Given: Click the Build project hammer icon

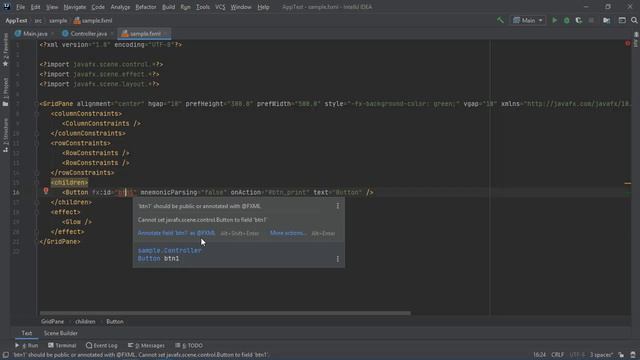Looking at the screenshot, I should 500,20.
